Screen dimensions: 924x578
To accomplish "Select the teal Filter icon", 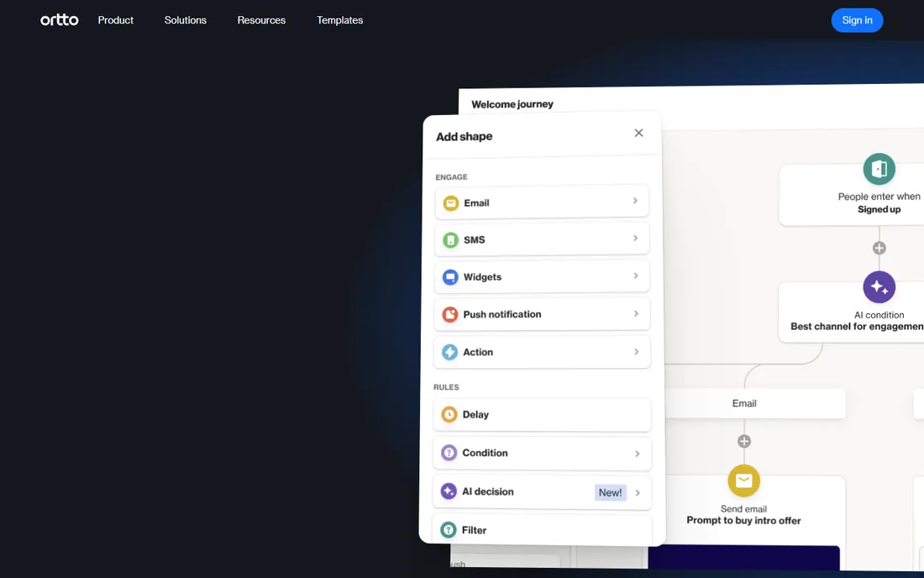I will pos(449,530).
